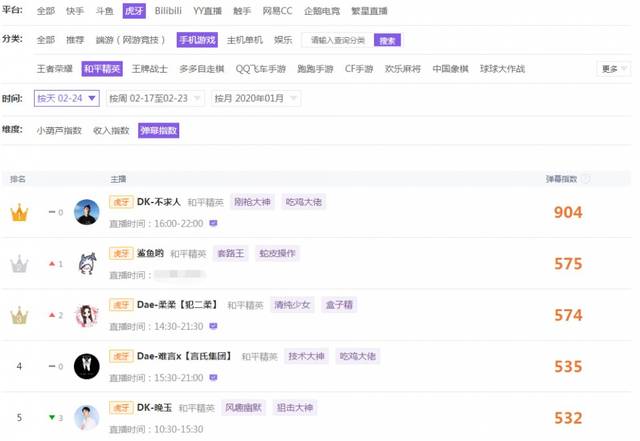The height and width of the screenshot is (441, 640).
Task: Open streamer Dae-柔柔【犯二柔】 link
Action: tap(177, 305)
